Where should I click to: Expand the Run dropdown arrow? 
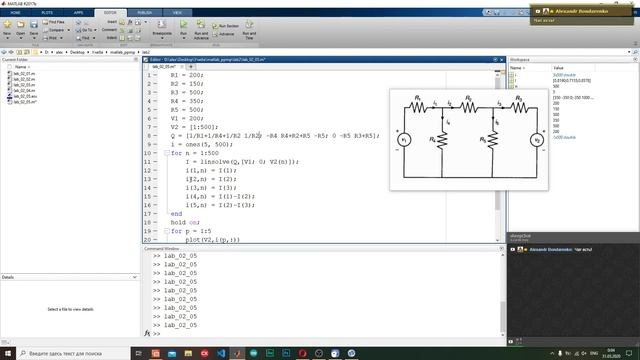184,38
